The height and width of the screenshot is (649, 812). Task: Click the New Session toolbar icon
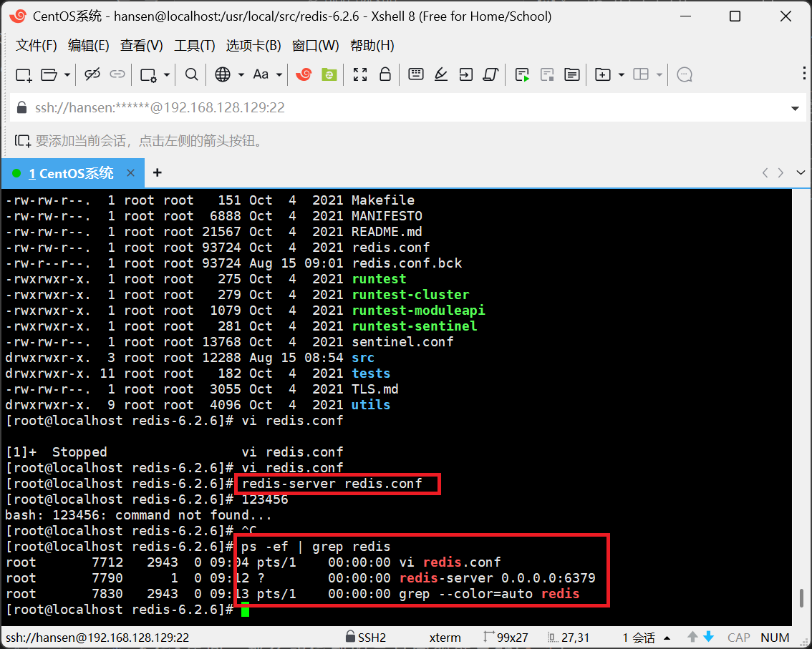click(24, 74)
